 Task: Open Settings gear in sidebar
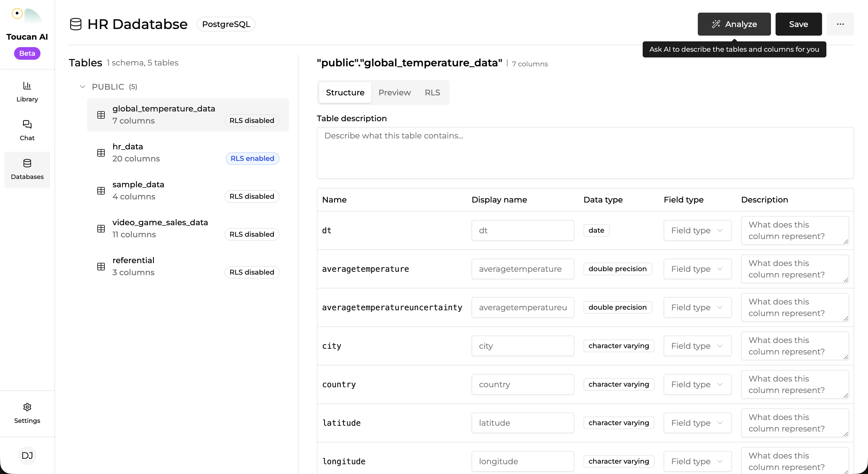pyautogui.click(x=27, y=407)
